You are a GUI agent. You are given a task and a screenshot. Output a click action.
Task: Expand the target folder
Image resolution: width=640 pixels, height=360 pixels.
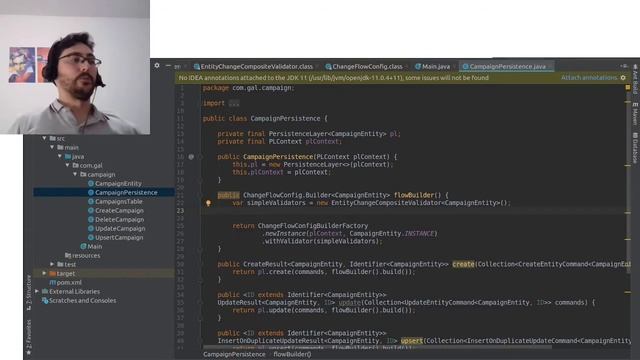point(44,273)
